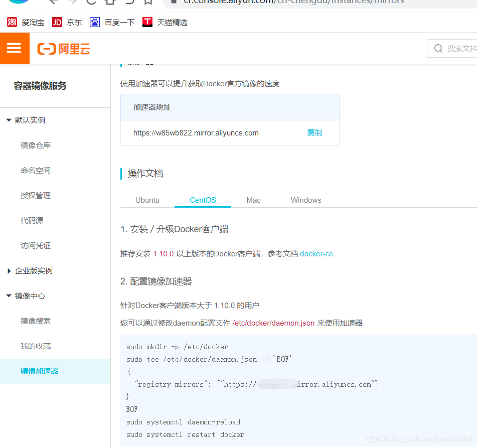Click the 搜索文档 search field

452,48
